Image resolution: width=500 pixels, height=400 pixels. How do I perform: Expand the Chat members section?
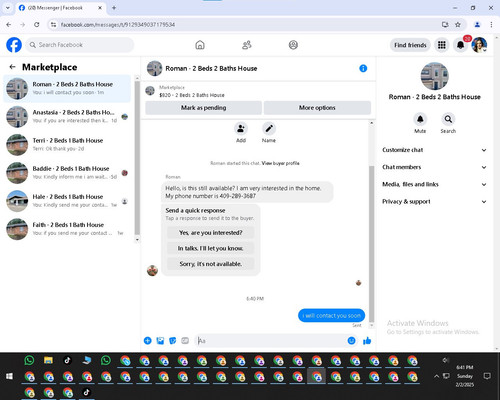coord(434,167)
